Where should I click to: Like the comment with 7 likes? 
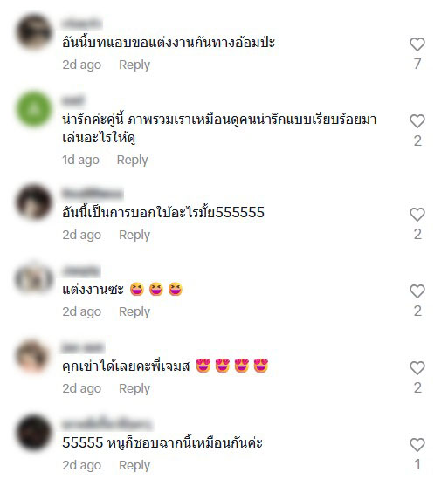click(x=417, y=44)
